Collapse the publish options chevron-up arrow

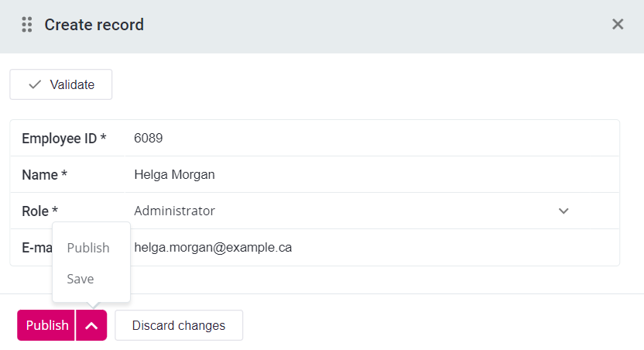click(91, 325)
